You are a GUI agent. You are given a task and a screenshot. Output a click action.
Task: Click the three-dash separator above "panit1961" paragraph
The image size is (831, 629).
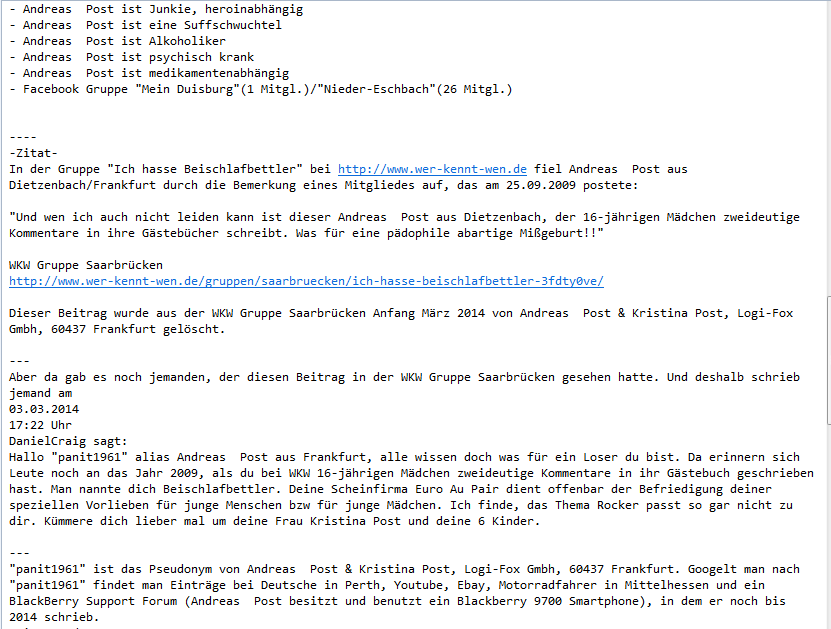[x=19, y=553]
